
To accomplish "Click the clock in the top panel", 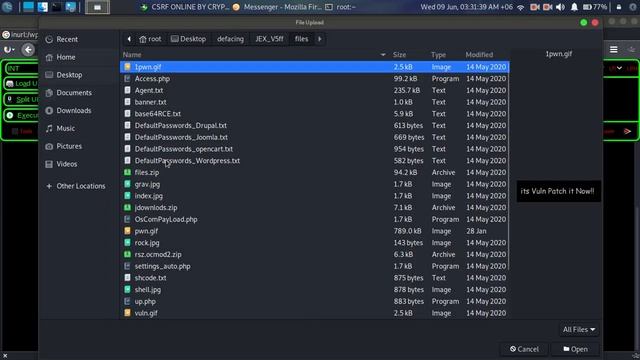I will point(467,7).
